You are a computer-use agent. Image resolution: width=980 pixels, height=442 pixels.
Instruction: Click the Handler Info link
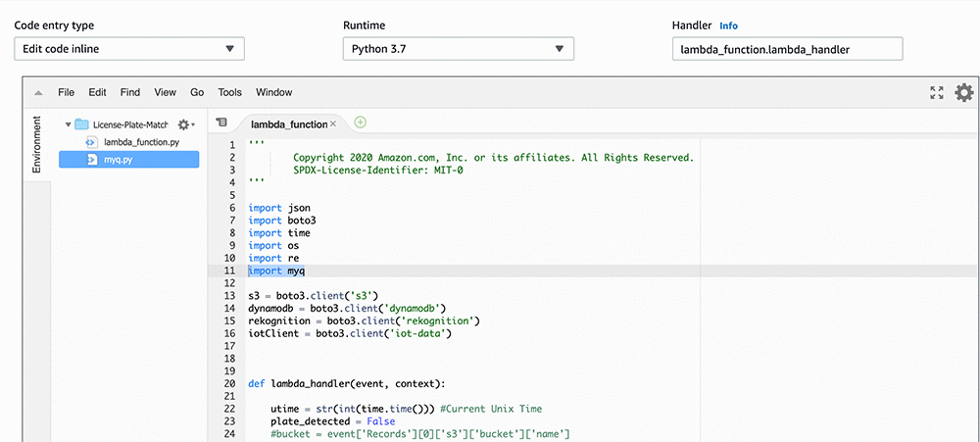728,25
